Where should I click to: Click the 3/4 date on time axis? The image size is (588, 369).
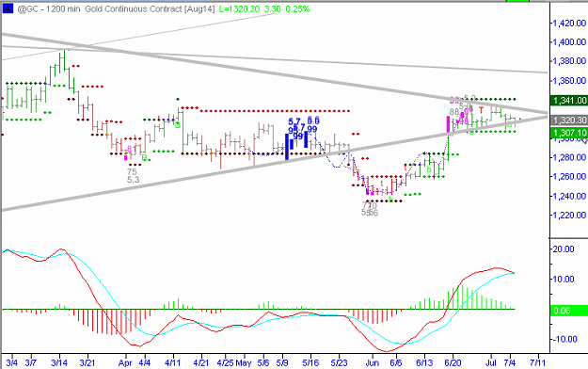tap(12, 363)
